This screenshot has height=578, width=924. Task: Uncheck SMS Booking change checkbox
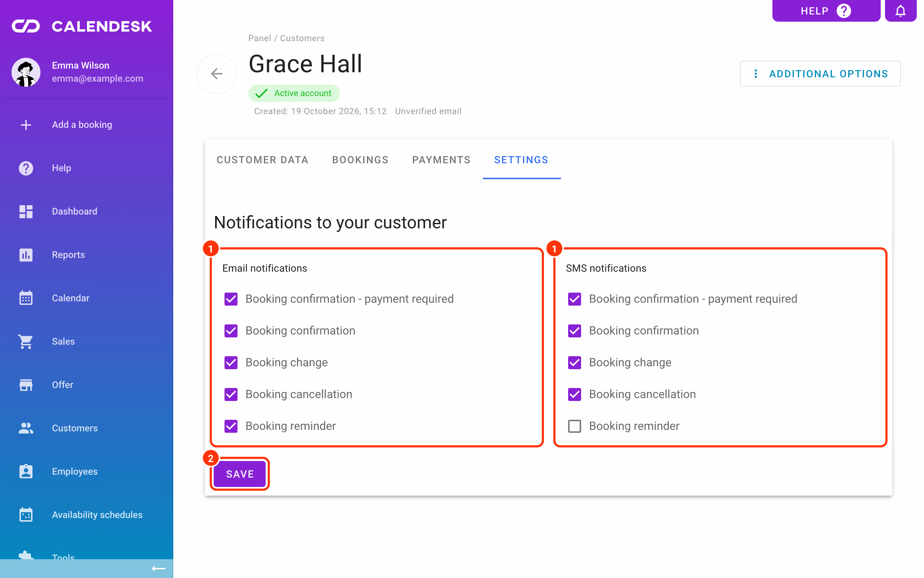pyautogui.click(x=574, y=362)
